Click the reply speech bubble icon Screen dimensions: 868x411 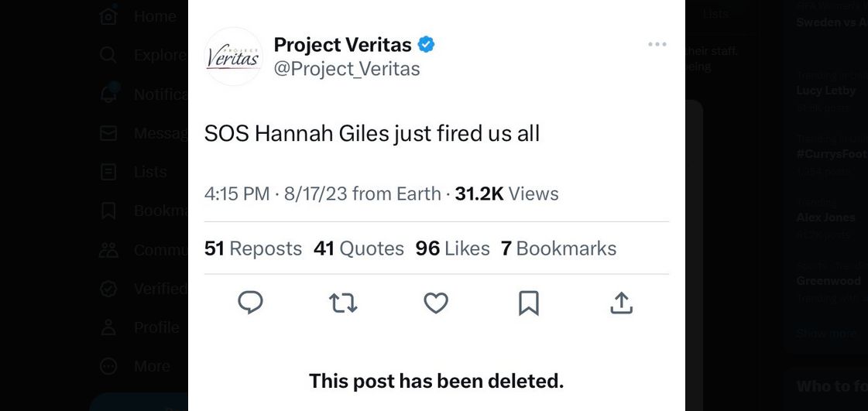click(250, 303)
